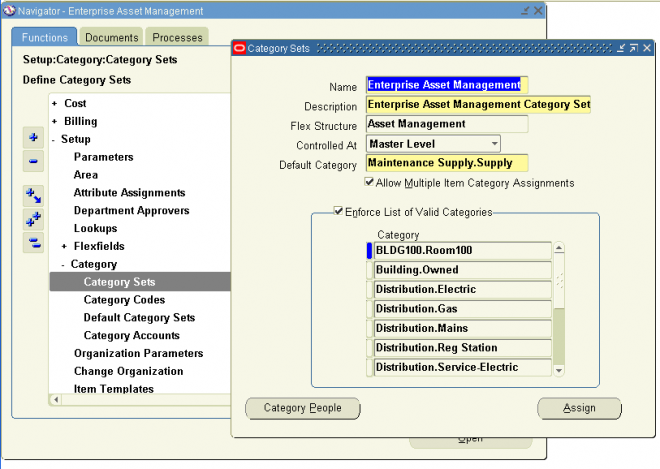
Task: Expand the Billing tree node
Action: (x=54, y=121)
